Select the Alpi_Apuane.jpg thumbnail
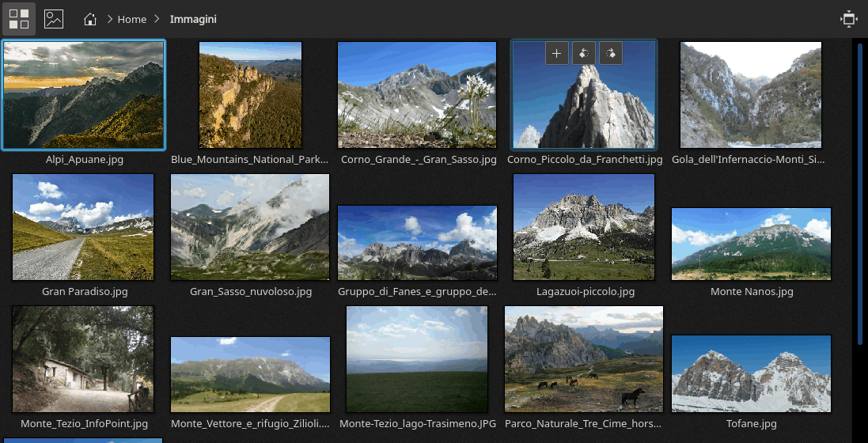This screenshot has width=868, height=443. pos(84,95)
